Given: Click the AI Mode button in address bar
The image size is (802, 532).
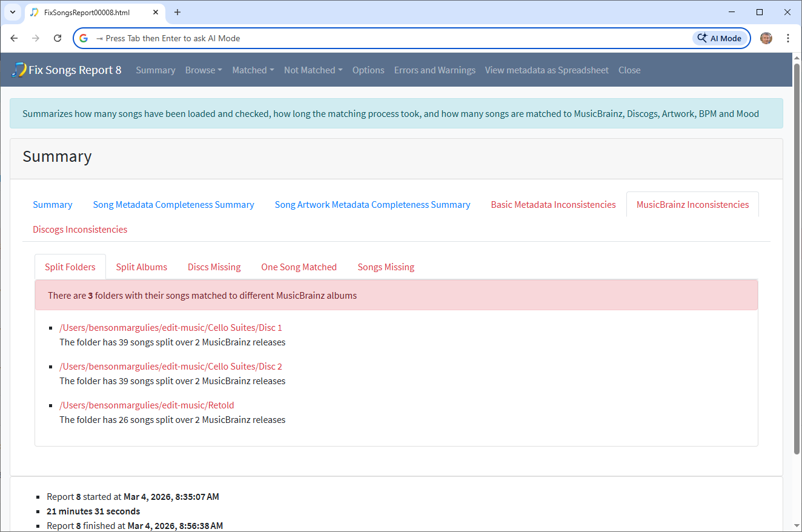Looking at the screenshot, I should pos(719,38).
